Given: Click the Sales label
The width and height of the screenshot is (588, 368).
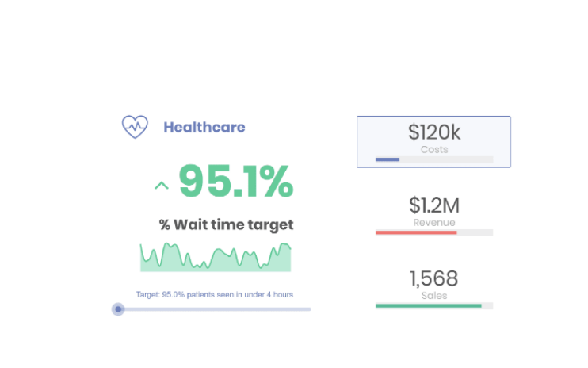Looking at the screenshot, I should [x=433, y=296].
